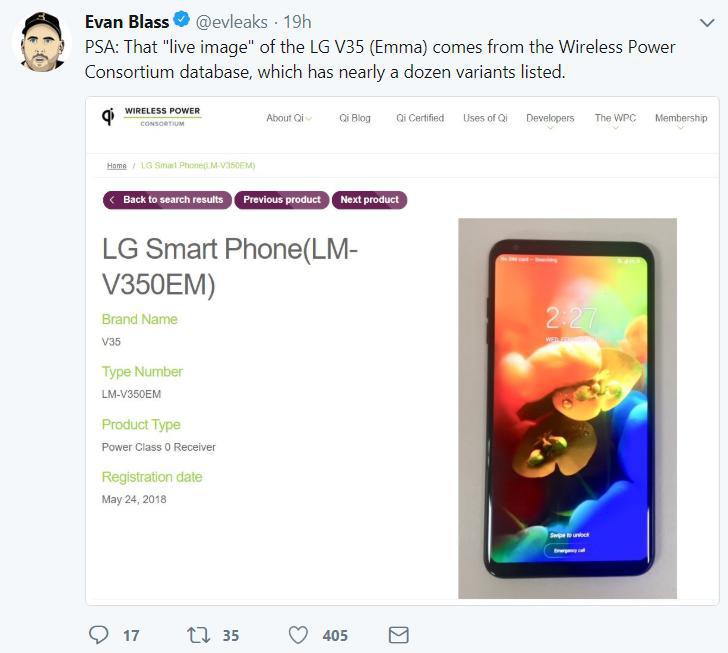Open the Qi Certified menu item
Image resolution: width=728 pixels, height=653 pixels.
click(x=420, y=118)
